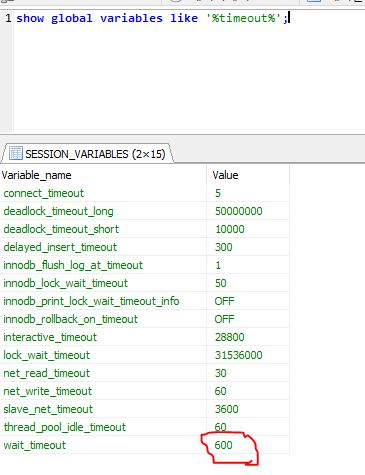Click value 50000000 for deadlock_timeout_long

[x=248, y=211]
